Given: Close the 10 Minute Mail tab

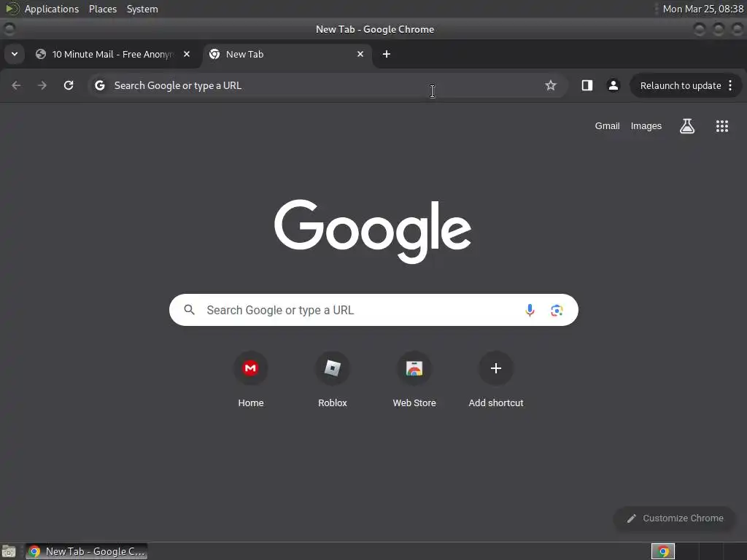Looking at the screenshot, I should click(x=187, y=54).
